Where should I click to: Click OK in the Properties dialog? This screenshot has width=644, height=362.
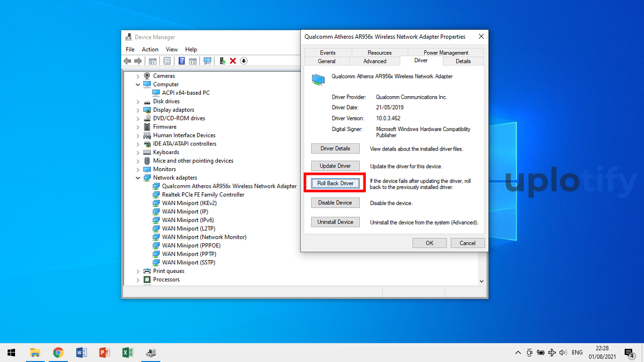point(429,243)
